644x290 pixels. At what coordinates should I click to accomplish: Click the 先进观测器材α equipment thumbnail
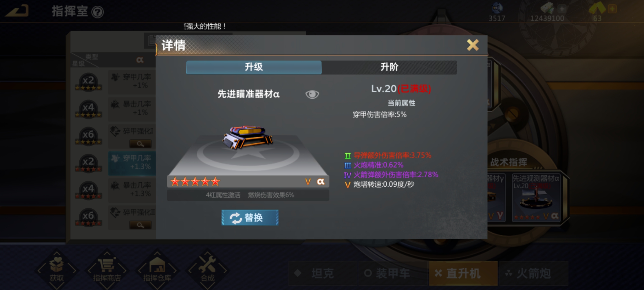536,198
